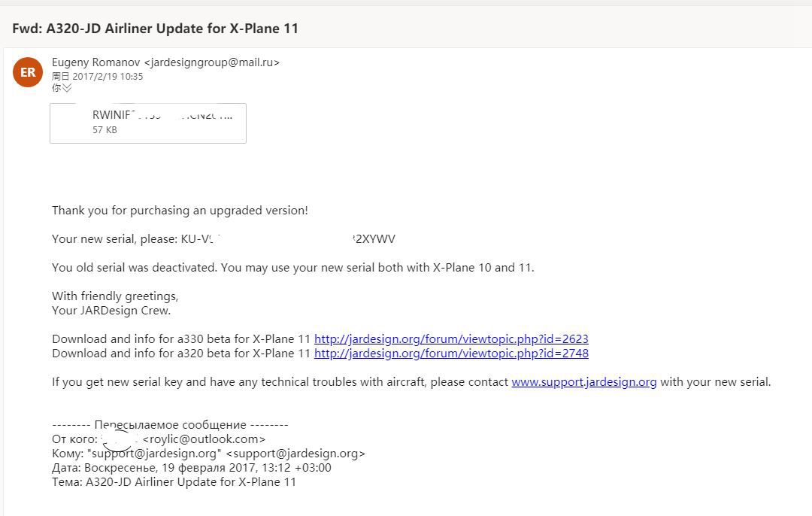Image resolution: width=812 pixels, height=516 pixels.
Task: Click the 'Your JARDesign Crew' signature line
Action: pyautogui.click(x=111, y=311)
